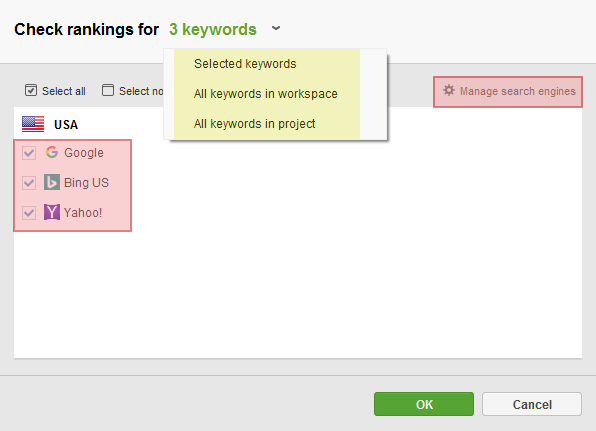Uncheck the Google search engine checkbox
This screenshot has width=596, height=431.
[x=29, y=153]
